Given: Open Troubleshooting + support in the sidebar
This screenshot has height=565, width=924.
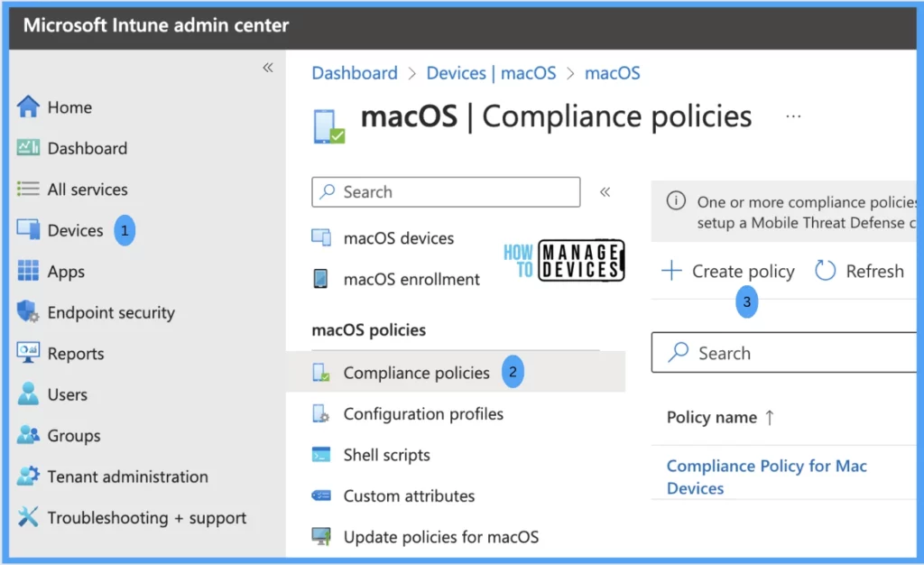Looking at the screenshot, I should coord(147,517).
